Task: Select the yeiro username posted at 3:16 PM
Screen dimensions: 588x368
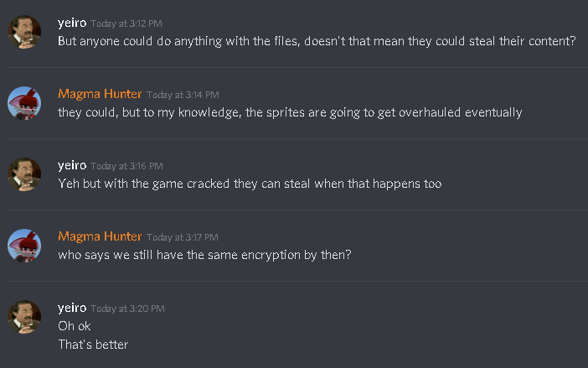Action: [72, 165]
